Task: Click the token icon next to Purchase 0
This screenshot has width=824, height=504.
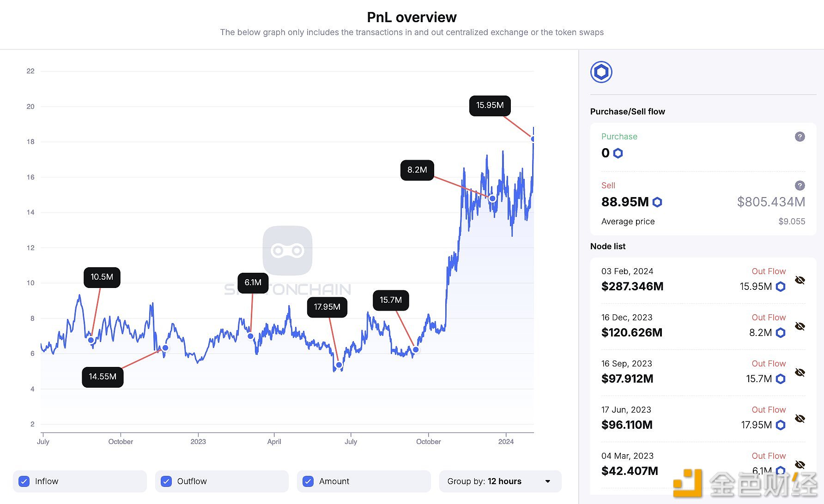Action: point(618,153)
